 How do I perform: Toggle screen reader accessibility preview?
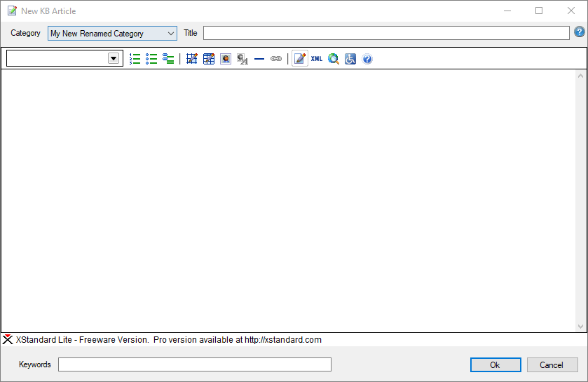pos(350,59)
